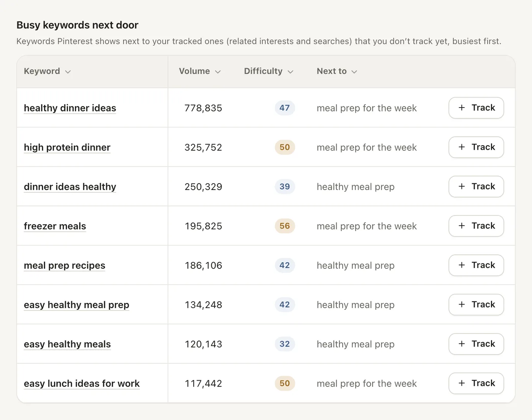Select the volume value 120,143
Screen dimensions: 532x420
click(x=203, y=344)
